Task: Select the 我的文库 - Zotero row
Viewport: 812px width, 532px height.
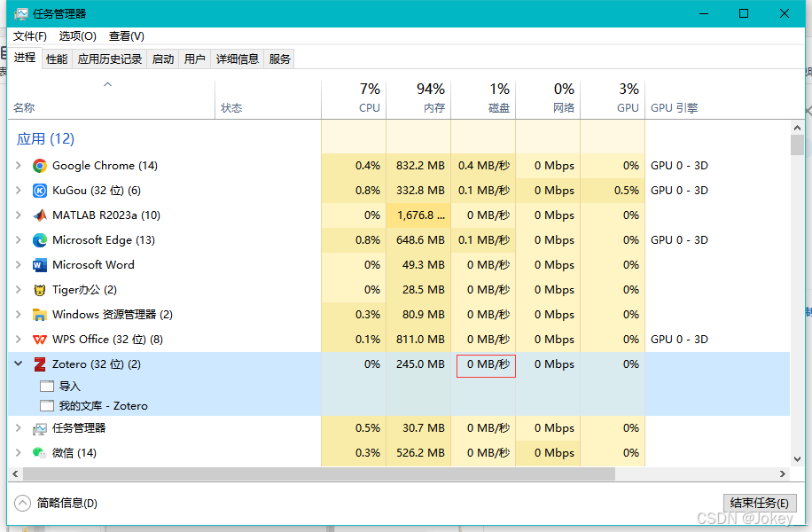Action: pyautogui.click(x=399, y=405)
